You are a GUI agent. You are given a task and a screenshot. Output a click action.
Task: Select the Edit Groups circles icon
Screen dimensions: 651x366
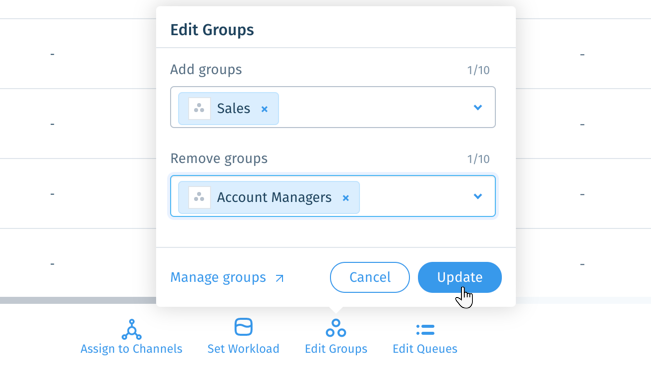point(336,328)
